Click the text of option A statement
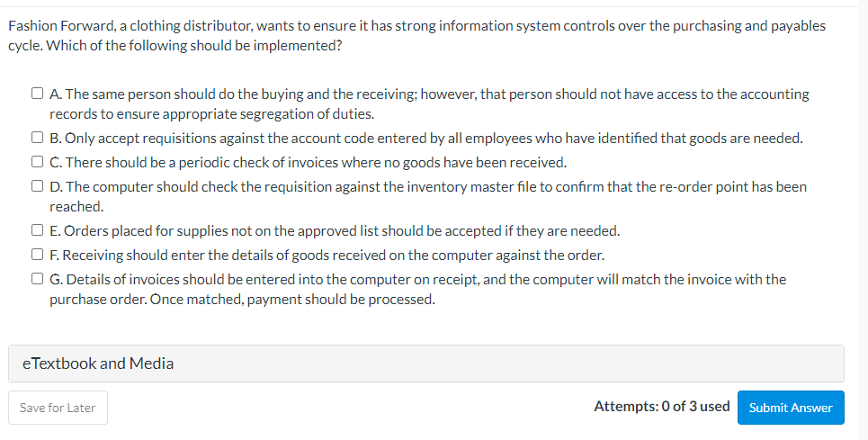Viewport: 868px width, 440px height. pyautogui.click(x=429, y=104)
